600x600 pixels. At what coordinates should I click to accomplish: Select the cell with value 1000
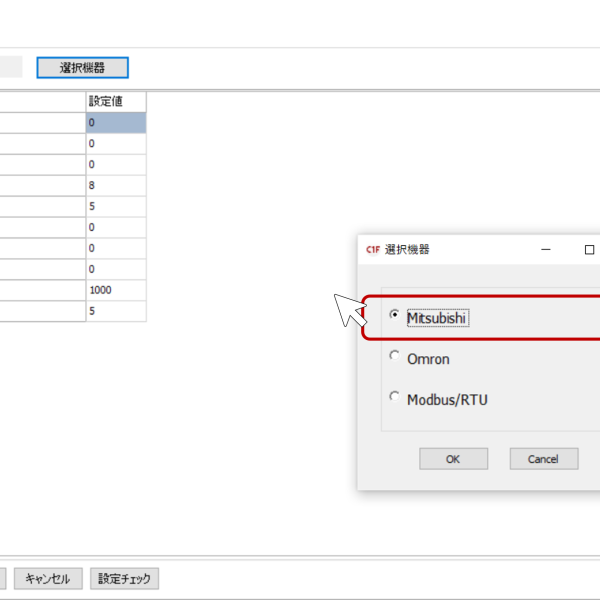[x=115, y=290]
